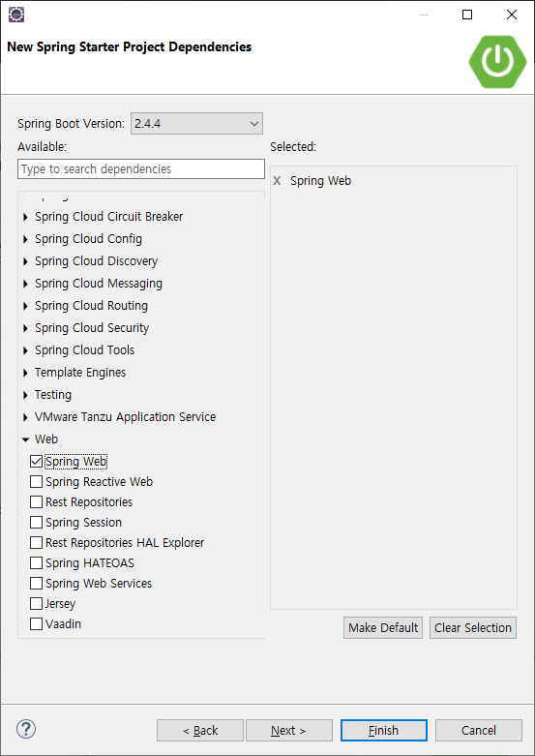Click the Make Default button

pyautogui.click(x=383, y=628)
